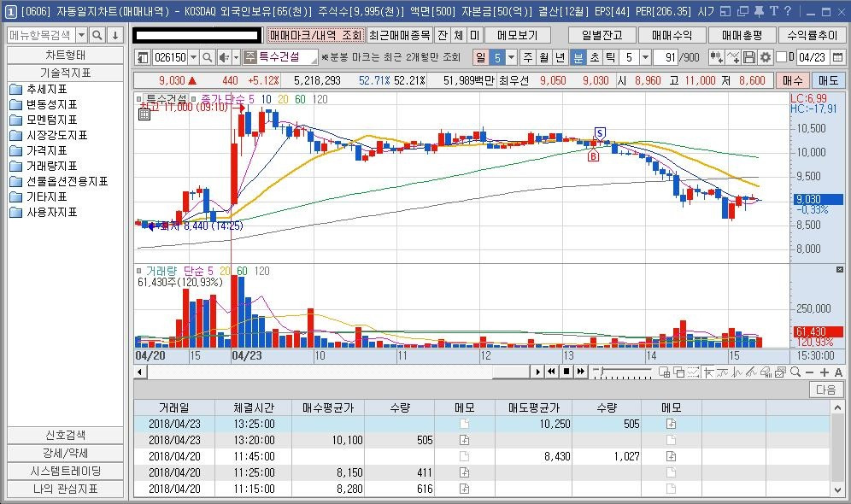Open the screen layout icon in title bar
The width and height of the screenshot is (851, 504).
coord(726,11)
